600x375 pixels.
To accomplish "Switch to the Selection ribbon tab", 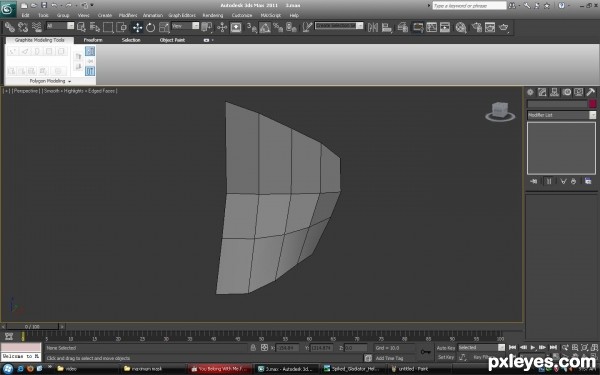I will pos(131,40).
